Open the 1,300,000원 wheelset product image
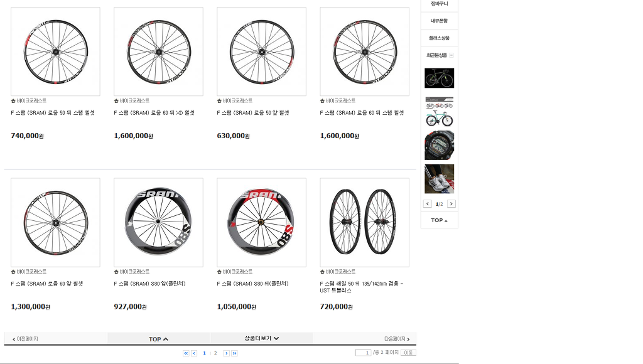This screenshot has width=643, height=364. pos(55,223)
